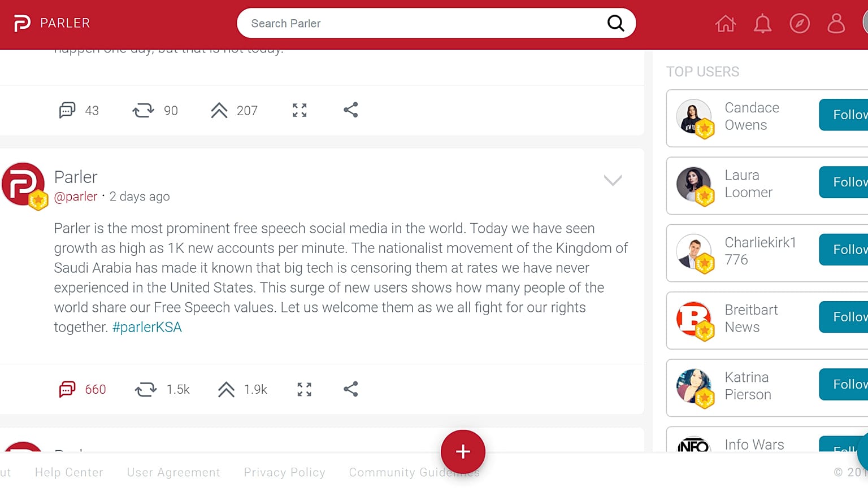
Task: Click Katrina Pierson name
Action: [x=748, y=386]
